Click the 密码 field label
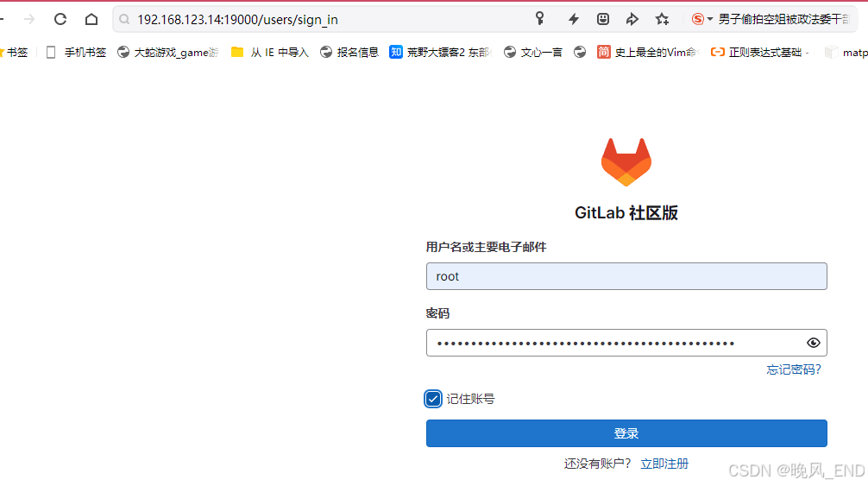This screenshot has width=868, height=486. click(x=437, y=313)
